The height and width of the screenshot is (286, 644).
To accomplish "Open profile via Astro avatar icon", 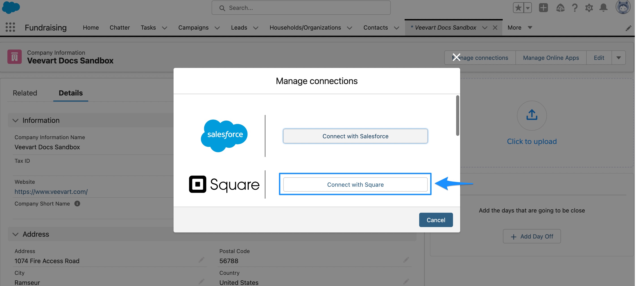I will 623,7.
